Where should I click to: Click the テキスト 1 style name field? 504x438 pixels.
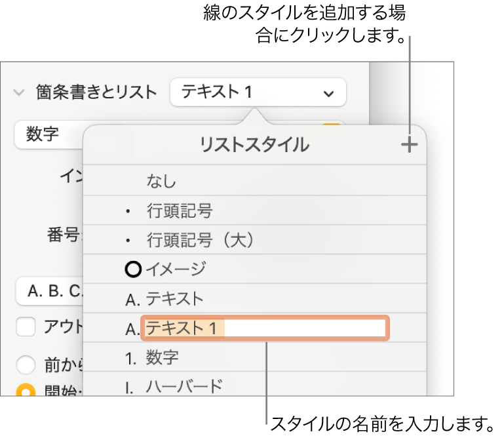tap(265, 328)
